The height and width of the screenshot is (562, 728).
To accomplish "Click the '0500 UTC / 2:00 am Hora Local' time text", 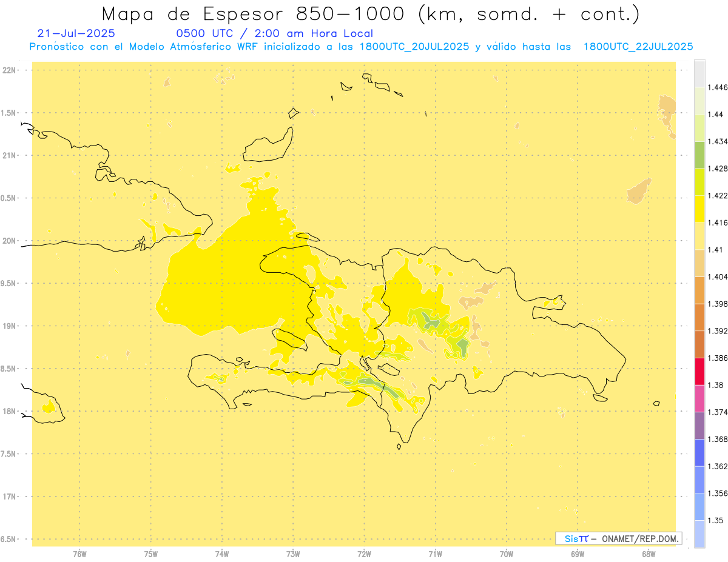I will pos(274,33).
